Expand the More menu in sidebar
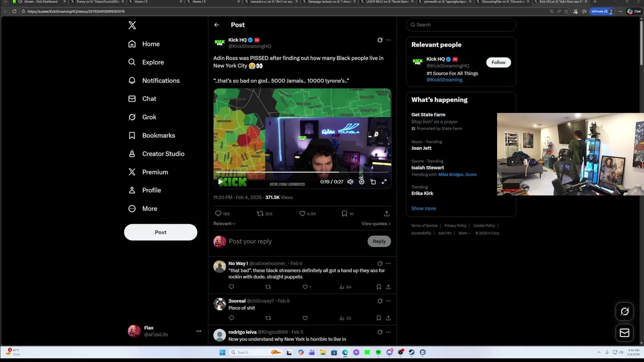 [143, 209]
